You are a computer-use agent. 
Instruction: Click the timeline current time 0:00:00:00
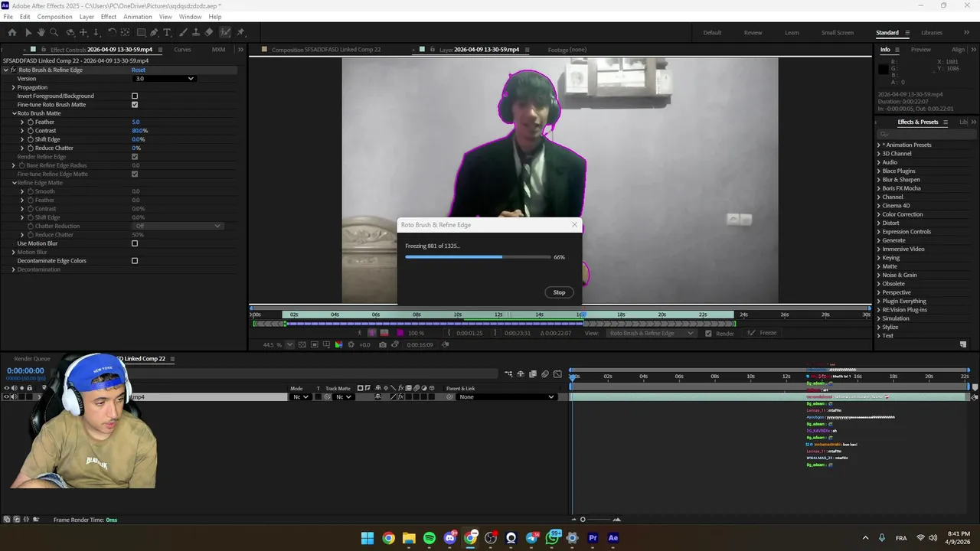click(25, 370)
